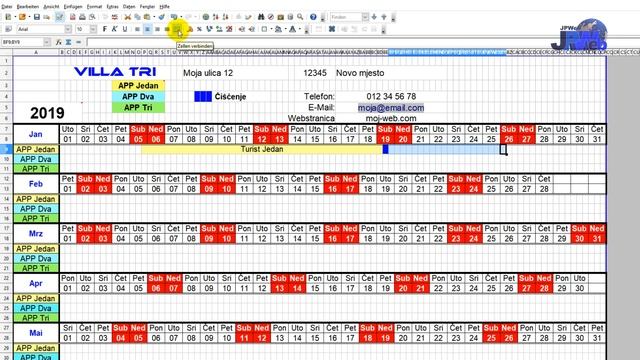Viewport: 640px width, 360px height.
Task: Click the moja@email.com link cell
Action: pyautogui.click(x=391, y=108)
